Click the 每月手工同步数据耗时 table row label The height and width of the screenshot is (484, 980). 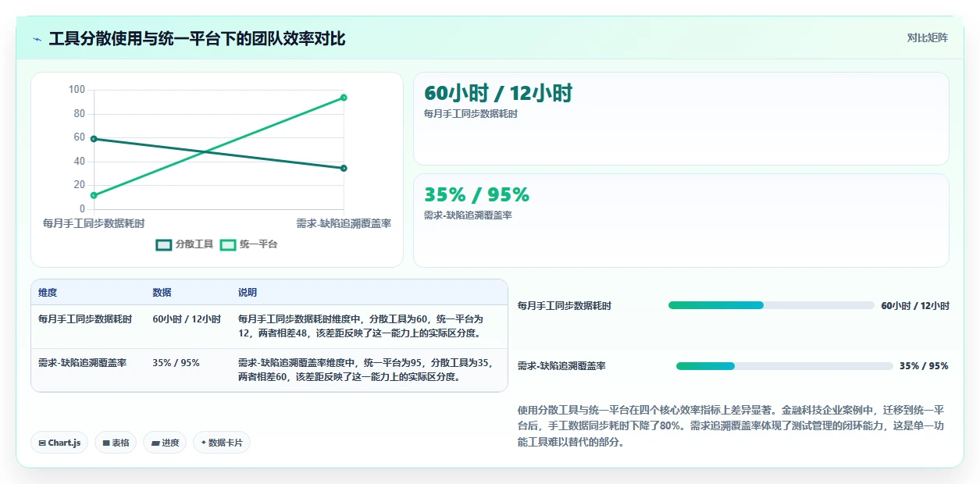click(x=85, y=319)
